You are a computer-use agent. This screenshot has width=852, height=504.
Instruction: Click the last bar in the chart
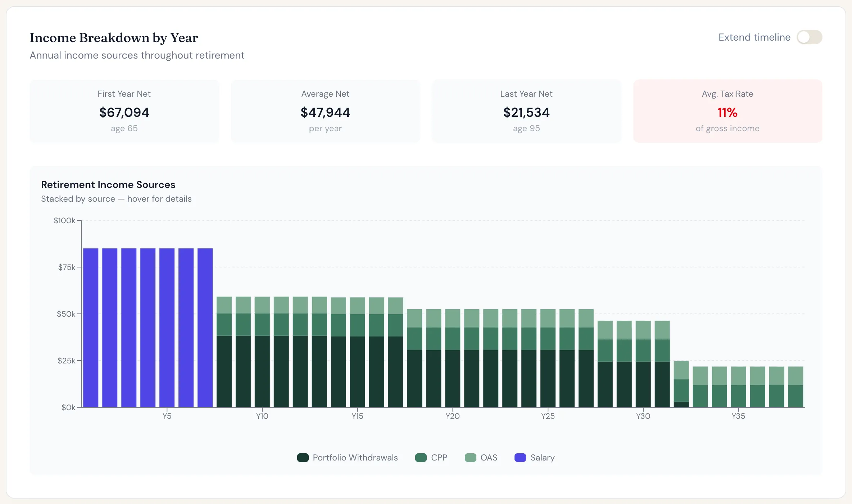(x=796, y=387)
